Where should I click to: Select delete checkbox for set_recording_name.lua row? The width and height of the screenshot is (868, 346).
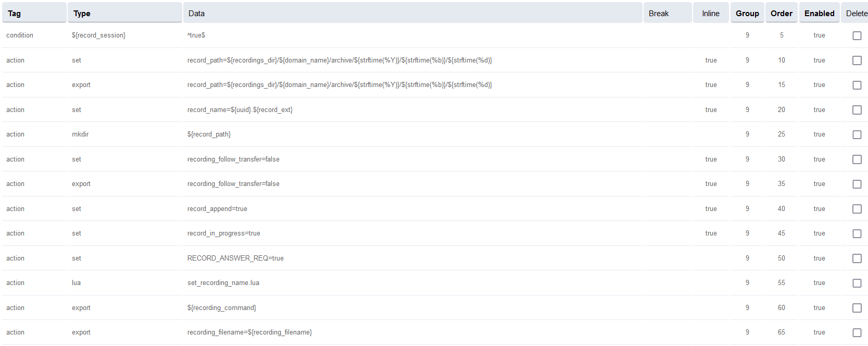[x=857, y=283]
